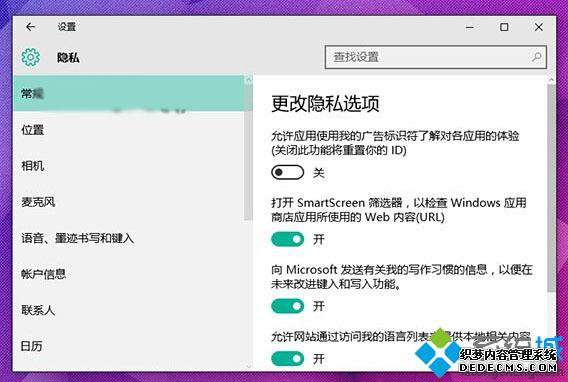Image resolution: width=568 pixels, height=382 pixels.
Task: Turn off the SmartScreen 筛选器 switch
Action: [x=288, y=239]
